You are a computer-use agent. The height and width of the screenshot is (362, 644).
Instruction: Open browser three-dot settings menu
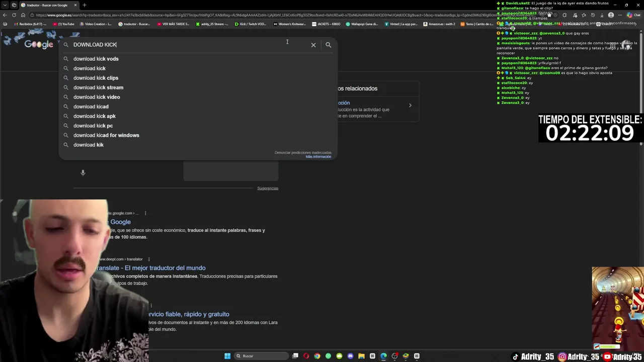coord(620,15)
